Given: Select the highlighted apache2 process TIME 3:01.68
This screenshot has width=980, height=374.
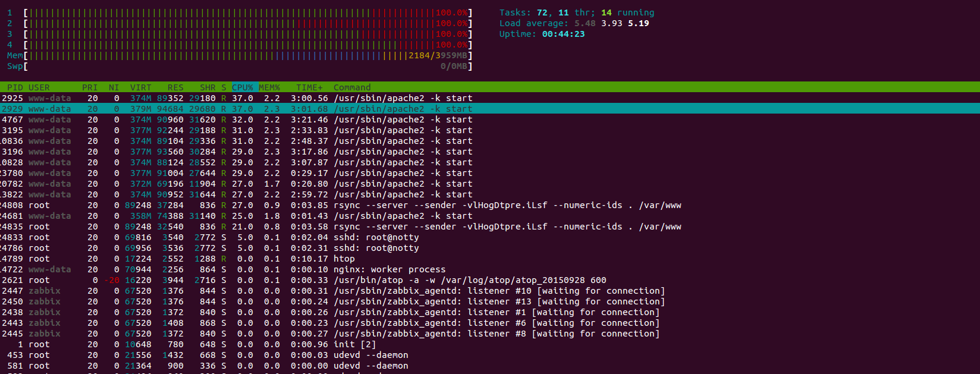Looking at the screenshot, I should tap(490, 109).
